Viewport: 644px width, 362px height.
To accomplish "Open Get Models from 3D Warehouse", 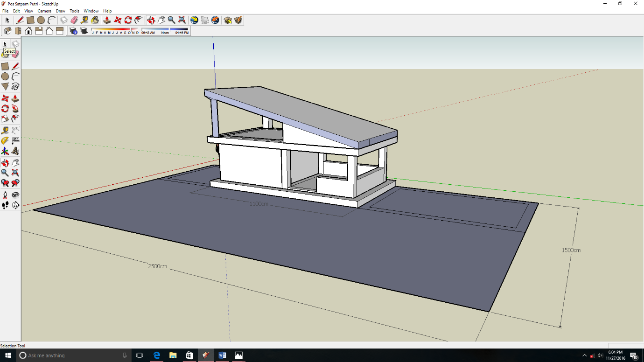I will click(228, 20).
